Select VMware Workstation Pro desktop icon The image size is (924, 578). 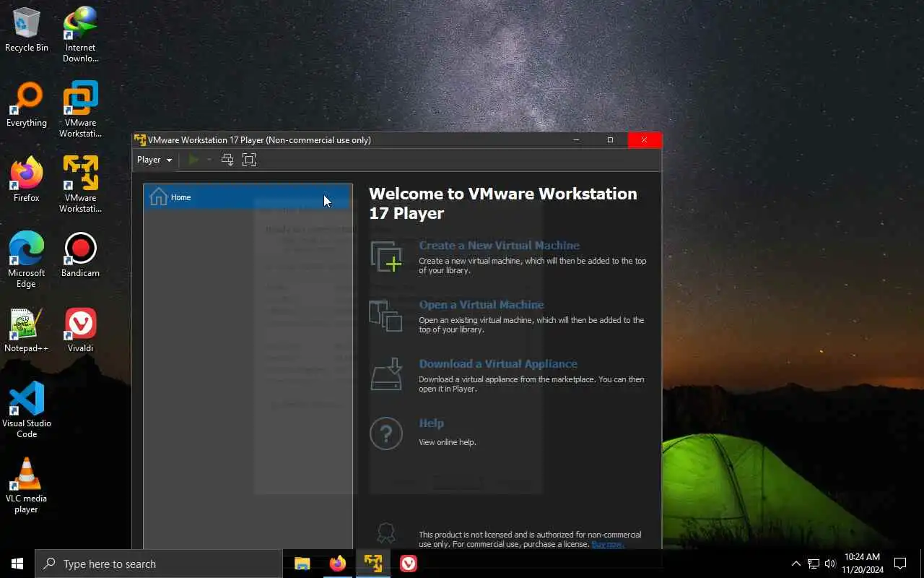coord(80,110)
